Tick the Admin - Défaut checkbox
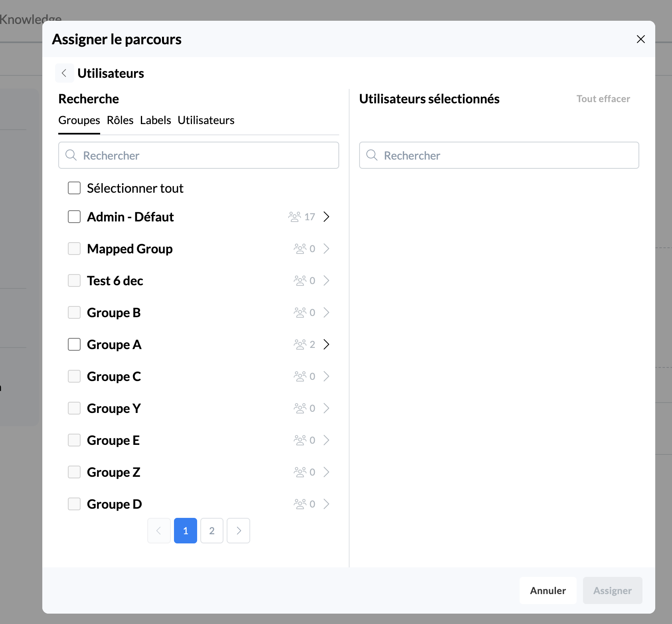This screenshot has width=672, height=624. coord(74,217)
